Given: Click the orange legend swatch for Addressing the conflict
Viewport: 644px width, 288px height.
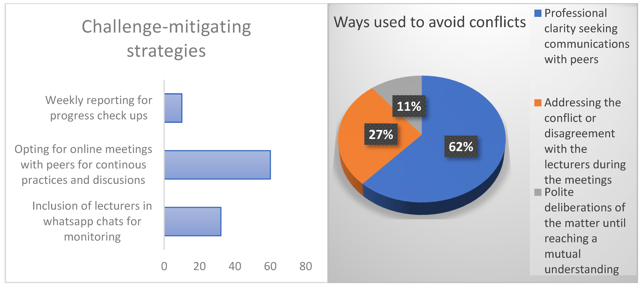Looking at the screenshot, I should 538,103.
